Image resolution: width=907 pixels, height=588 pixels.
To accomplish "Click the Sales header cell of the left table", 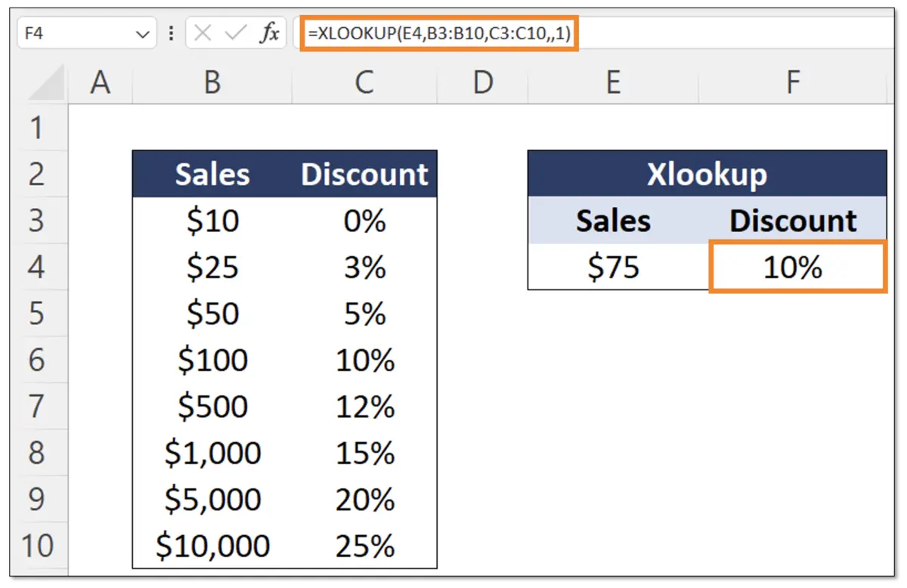I will point(212,174).
